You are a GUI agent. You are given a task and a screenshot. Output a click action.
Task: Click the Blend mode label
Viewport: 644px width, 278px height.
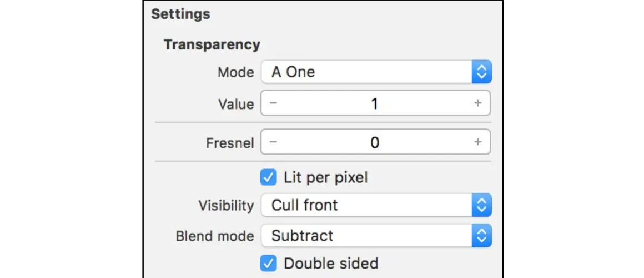click(x=214, y=236)
